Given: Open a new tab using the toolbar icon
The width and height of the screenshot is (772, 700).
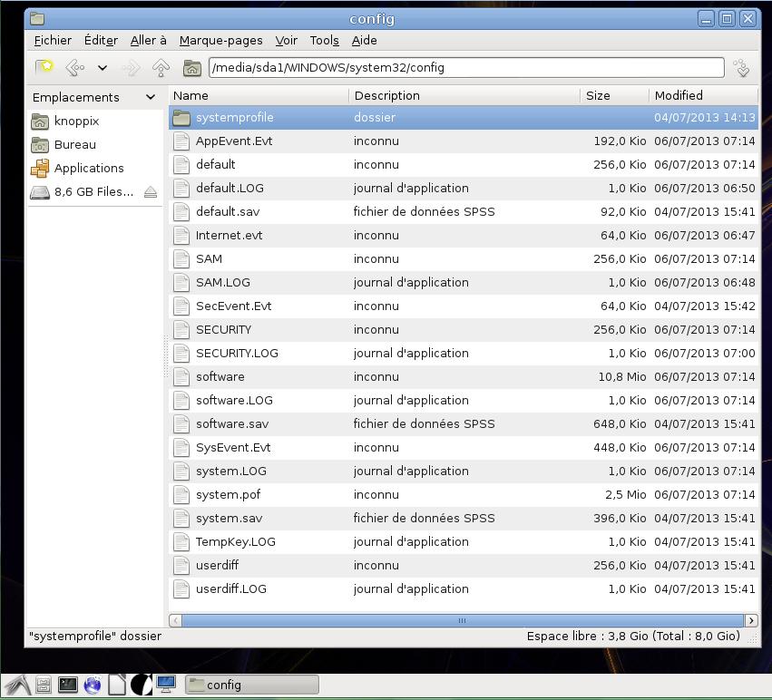Looking at the screenshot, I should pos(44,67).
